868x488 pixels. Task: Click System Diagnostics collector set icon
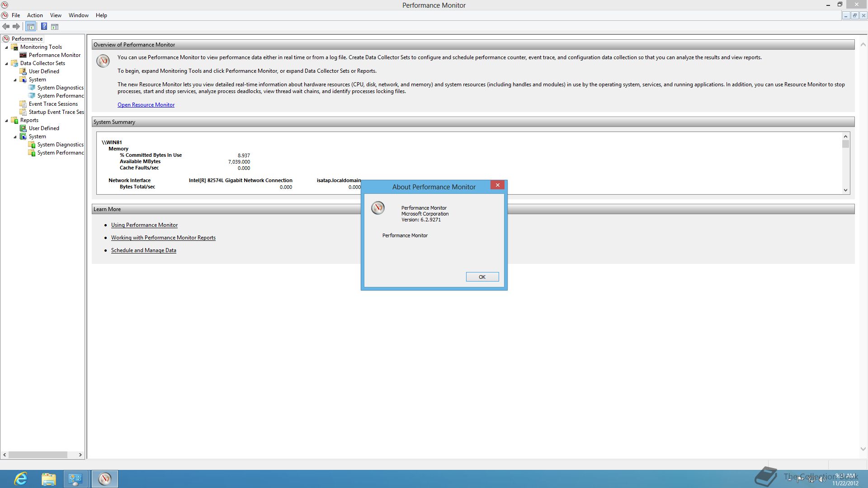coord(32,88)
